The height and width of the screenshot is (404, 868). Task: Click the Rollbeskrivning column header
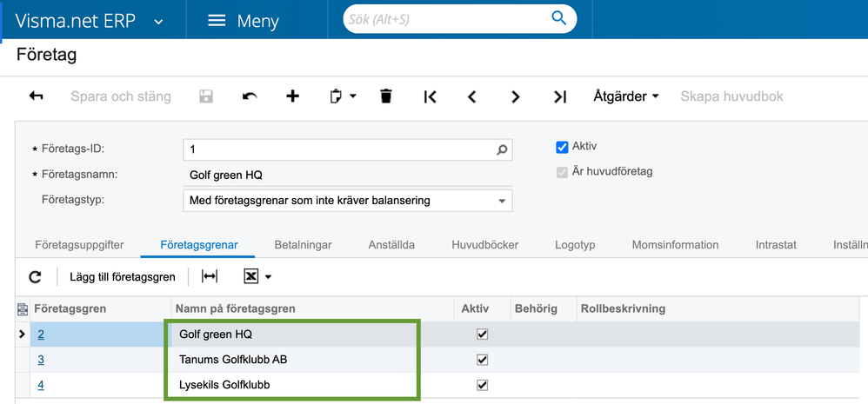(718, 309)
